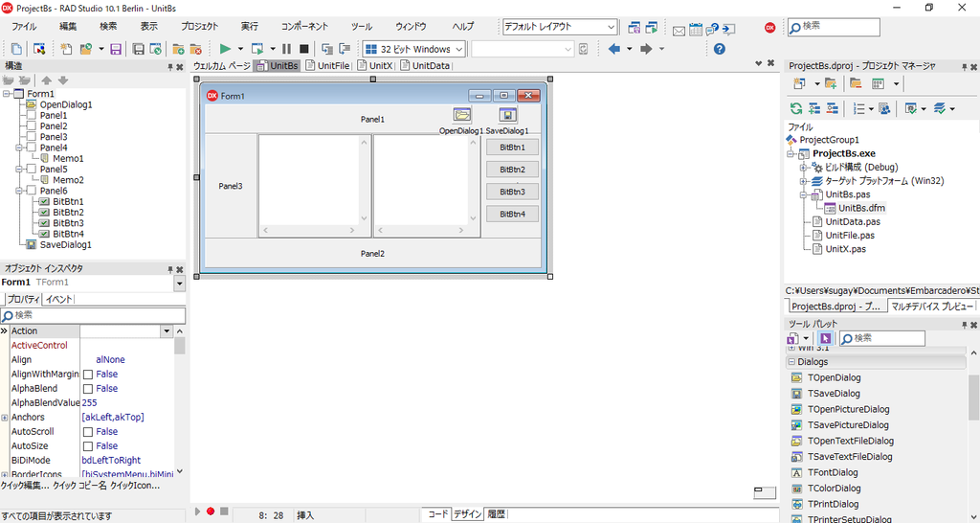This screenshot has height=523, width=980.
Task: Click the Save Desktop layout icon
Action: coord(635,27)
